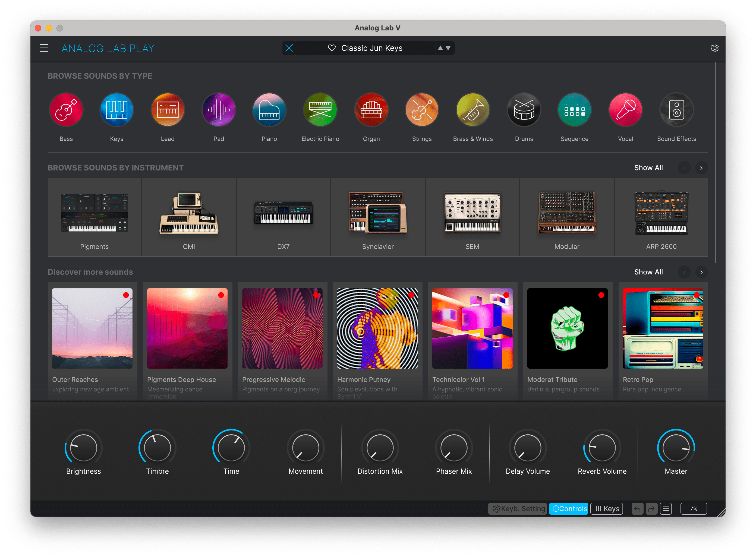
Task: Browse Lead sound type
Action: 168,110
